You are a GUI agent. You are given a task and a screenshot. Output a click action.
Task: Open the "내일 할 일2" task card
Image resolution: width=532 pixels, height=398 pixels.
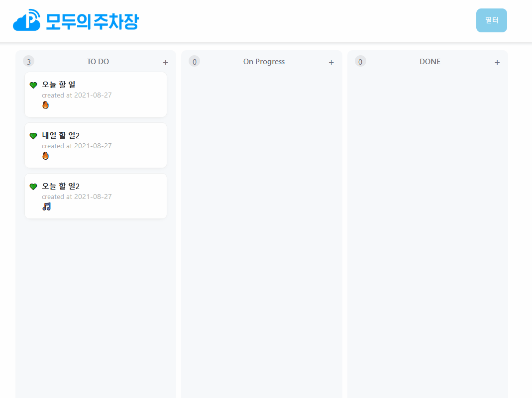click(96, 145)
